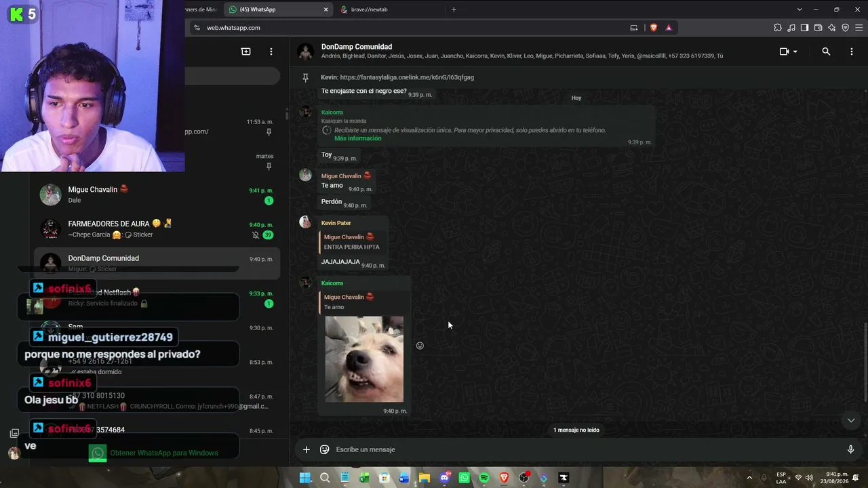
Task: Open the DonDamp Comunidad chat options menu
Action: tap(852, 52)
